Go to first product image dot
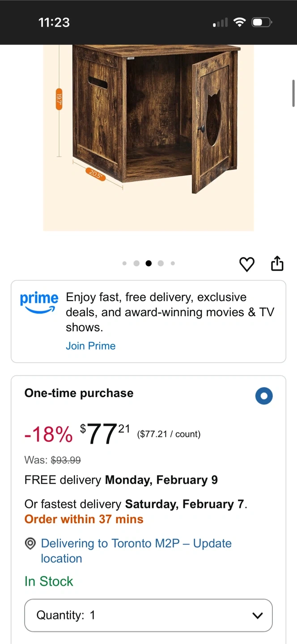The width and height of the screenshot is (297, 644). coord(124,263)
